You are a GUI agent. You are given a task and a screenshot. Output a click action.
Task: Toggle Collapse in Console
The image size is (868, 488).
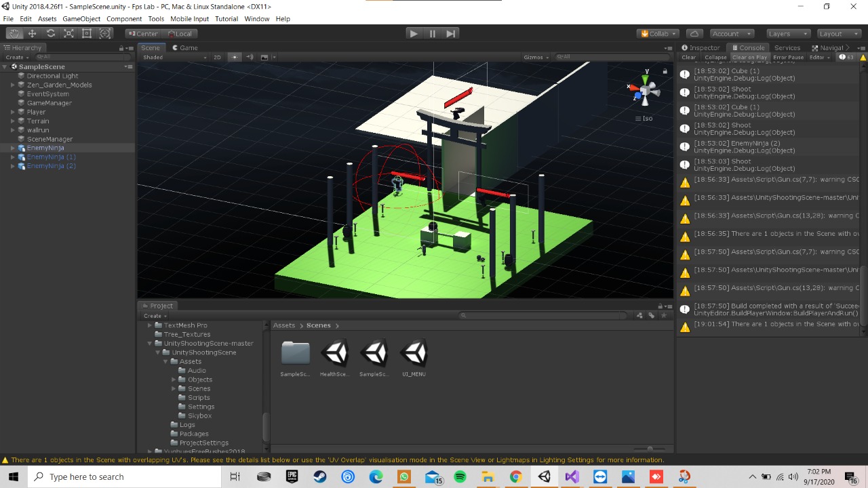click(x=715, y=57)
